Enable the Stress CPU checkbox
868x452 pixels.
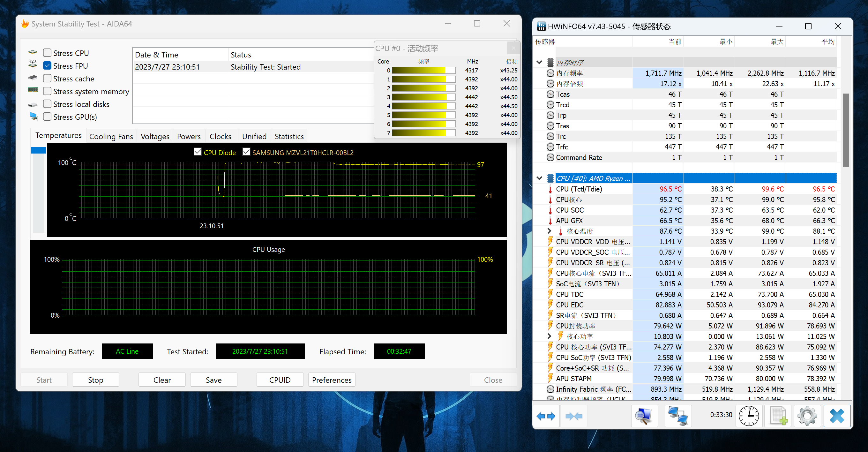pos(48,53)
